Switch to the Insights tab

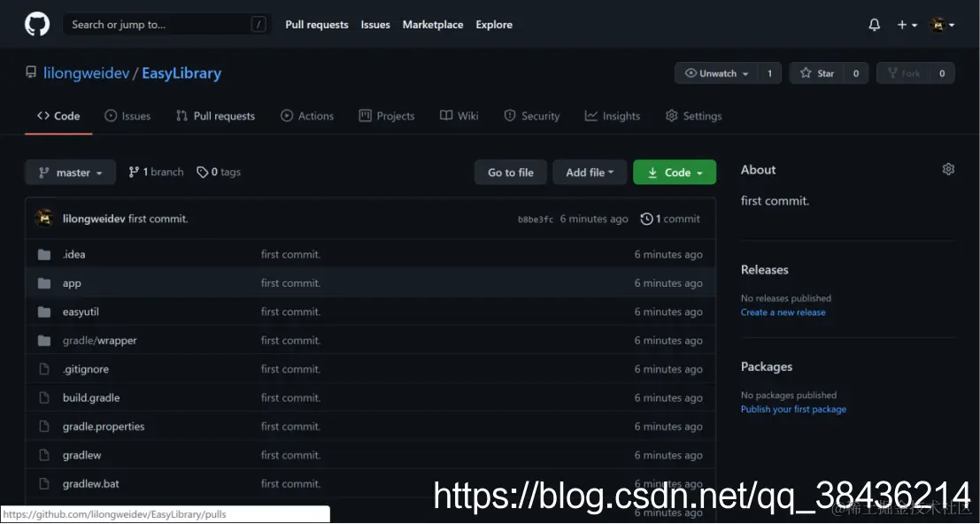[613, 116]
